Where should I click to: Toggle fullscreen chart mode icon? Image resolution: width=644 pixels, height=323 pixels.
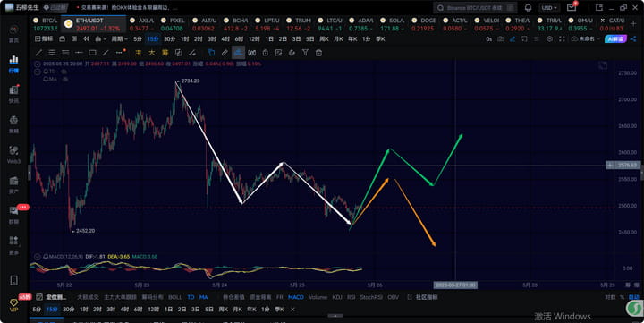click(562, 39)
